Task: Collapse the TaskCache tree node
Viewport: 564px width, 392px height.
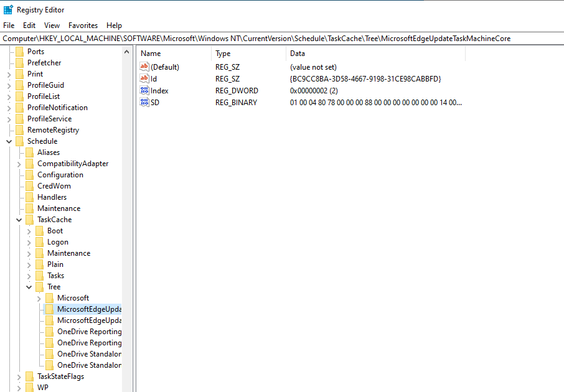Action: click(x=19, y=220)
